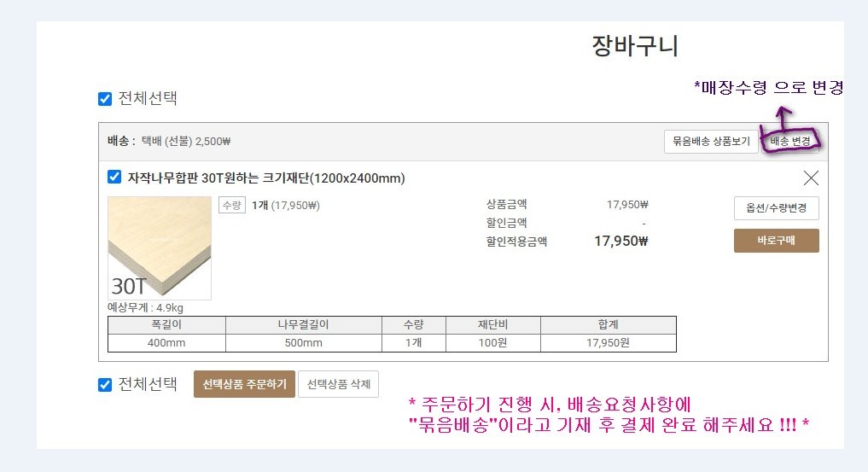Open the 30T plywood product thumbnail
868x472 pixels.
160,248
